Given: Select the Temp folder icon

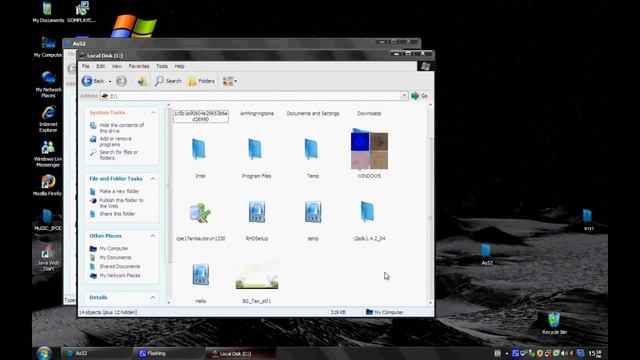Looking at the screenshot, I should click(312, 149).
